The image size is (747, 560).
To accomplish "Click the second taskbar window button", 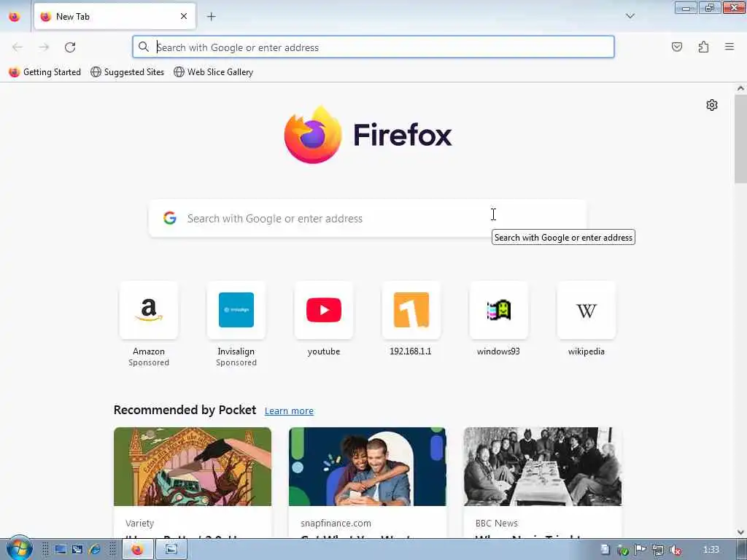I will pos(171,550).
